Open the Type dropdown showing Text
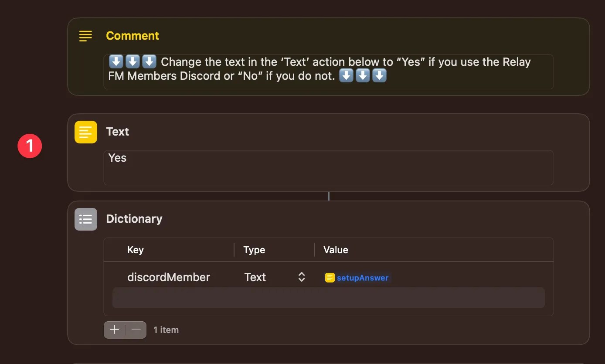The width and height of the screenshot is (605, 364). (255, 277)
